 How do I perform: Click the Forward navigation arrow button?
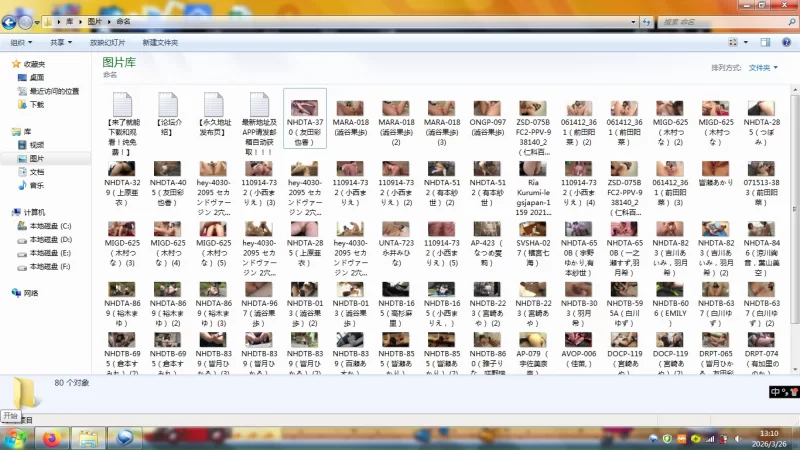26,20
